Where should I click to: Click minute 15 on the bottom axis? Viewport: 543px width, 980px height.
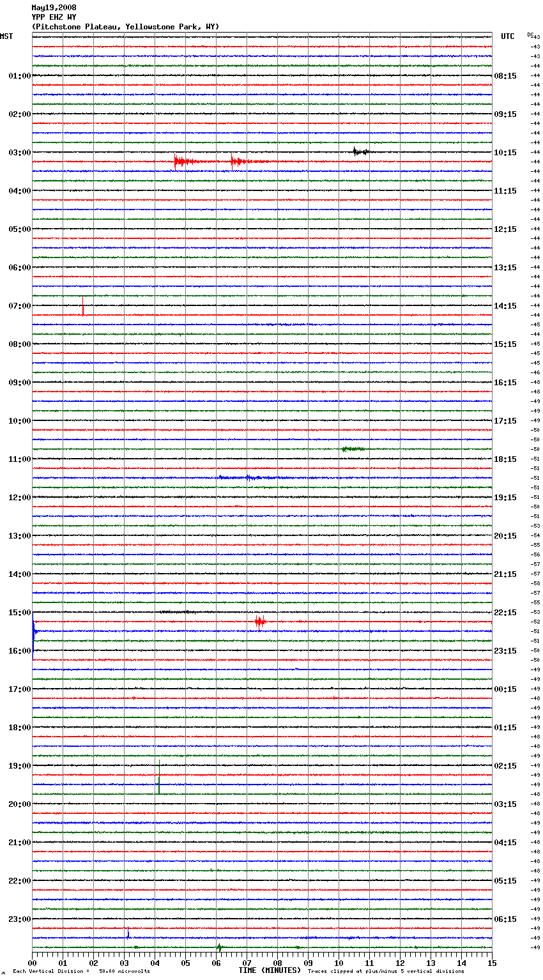click(x=492, y=963)
